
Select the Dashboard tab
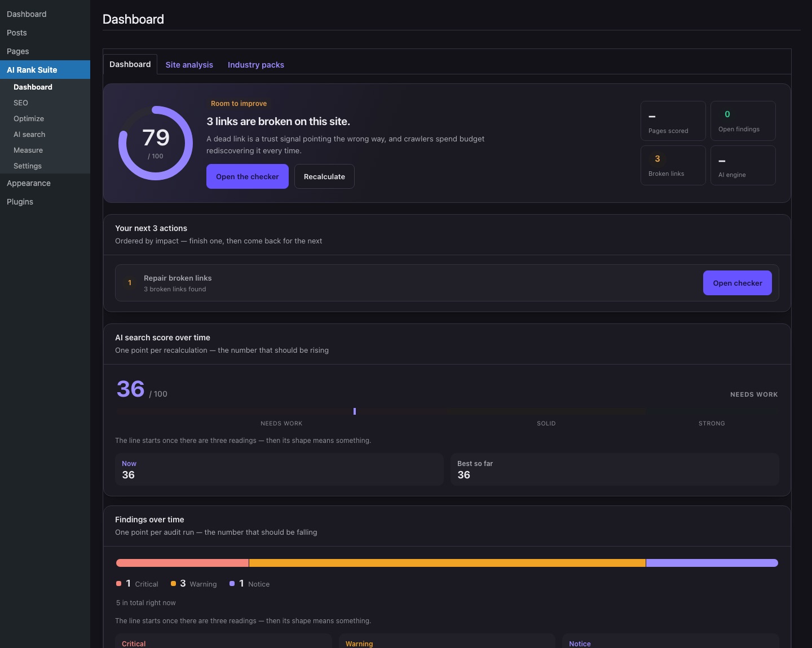click(x=130, y=64)
